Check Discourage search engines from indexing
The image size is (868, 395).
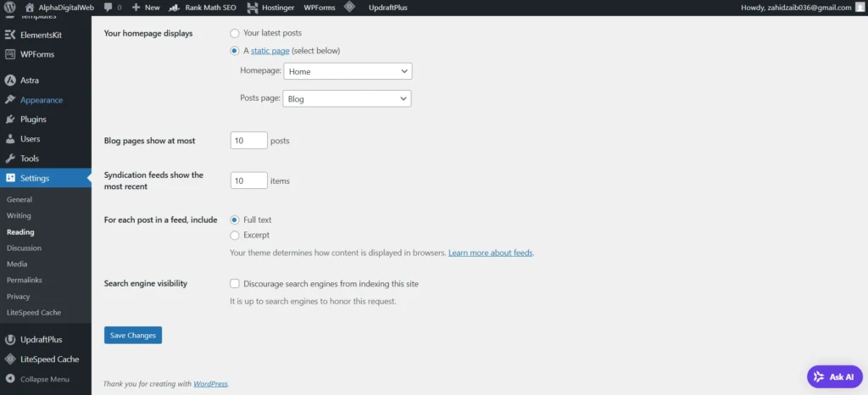(x=235, y=284)
